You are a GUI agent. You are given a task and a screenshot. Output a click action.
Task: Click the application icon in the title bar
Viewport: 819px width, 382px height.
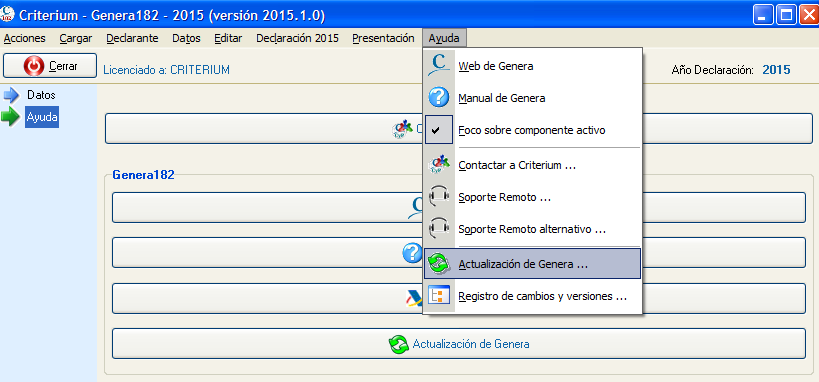[x=8, y=14]
